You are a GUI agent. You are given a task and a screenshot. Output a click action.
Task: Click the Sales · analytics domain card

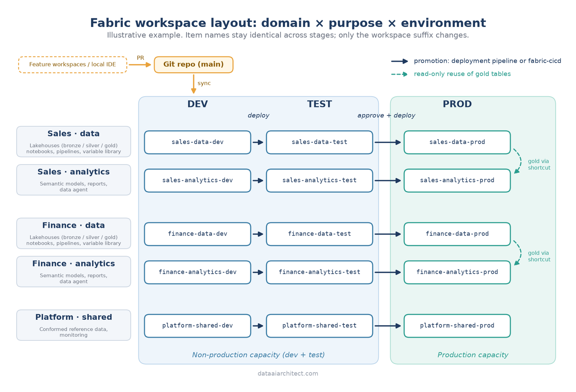point(73,180)
